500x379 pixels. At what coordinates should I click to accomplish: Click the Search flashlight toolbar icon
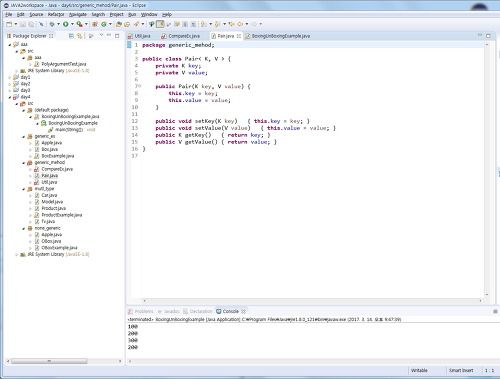coord(136,24)
